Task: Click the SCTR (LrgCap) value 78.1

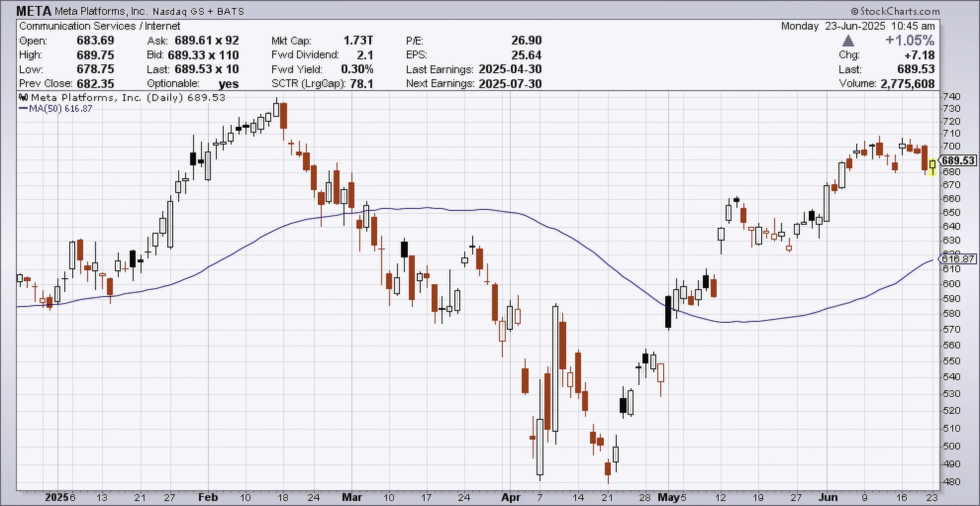Action: click(x=361, y=84)
